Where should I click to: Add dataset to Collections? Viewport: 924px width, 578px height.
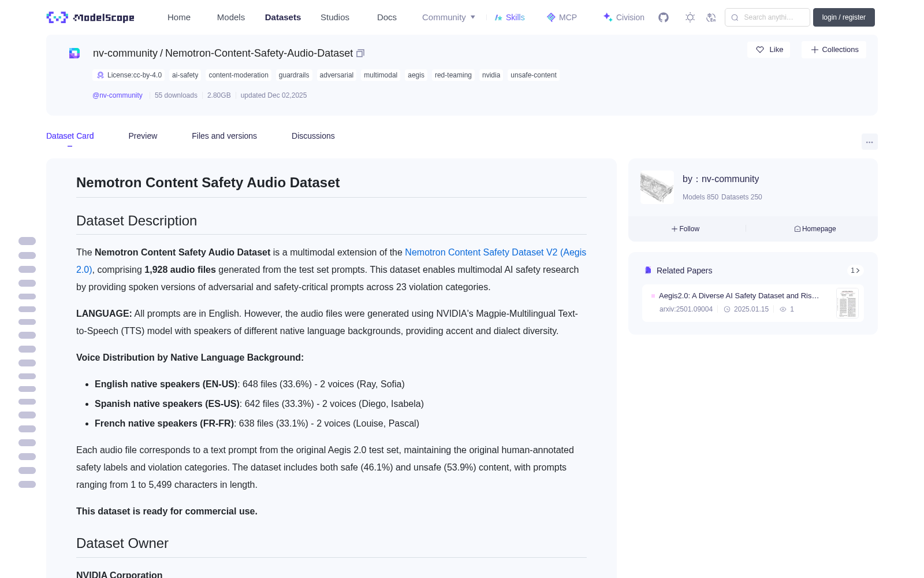pos(834,50)
